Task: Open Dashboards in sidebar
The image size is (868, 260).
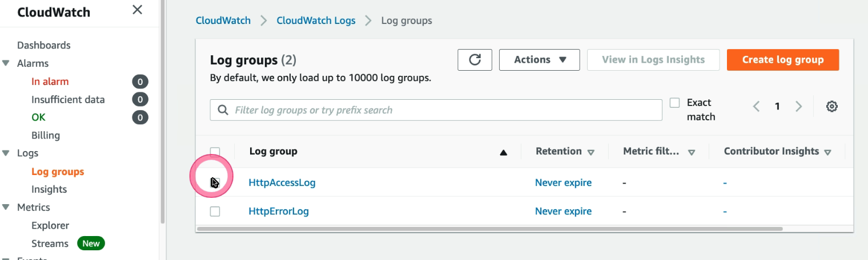Action: (44, 45)
